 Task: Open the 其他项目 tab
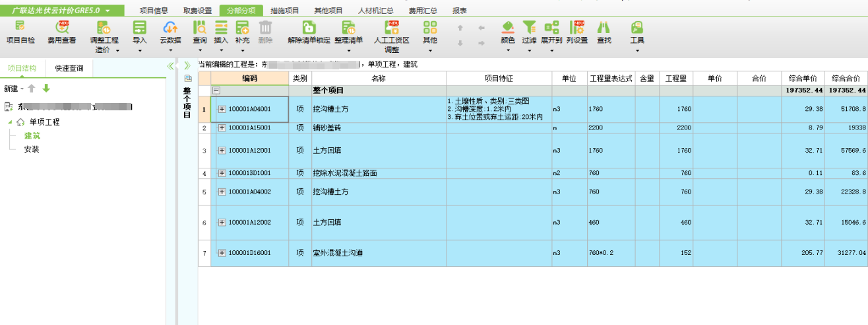(x=328, y=11)
